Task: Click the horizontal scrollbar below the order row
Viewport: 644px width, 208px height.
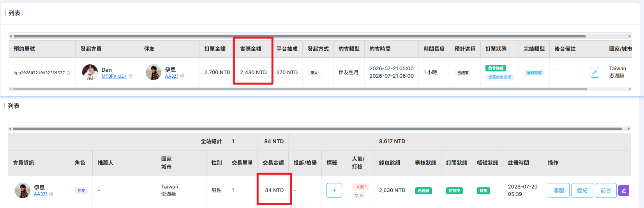Action: (300, 89)
